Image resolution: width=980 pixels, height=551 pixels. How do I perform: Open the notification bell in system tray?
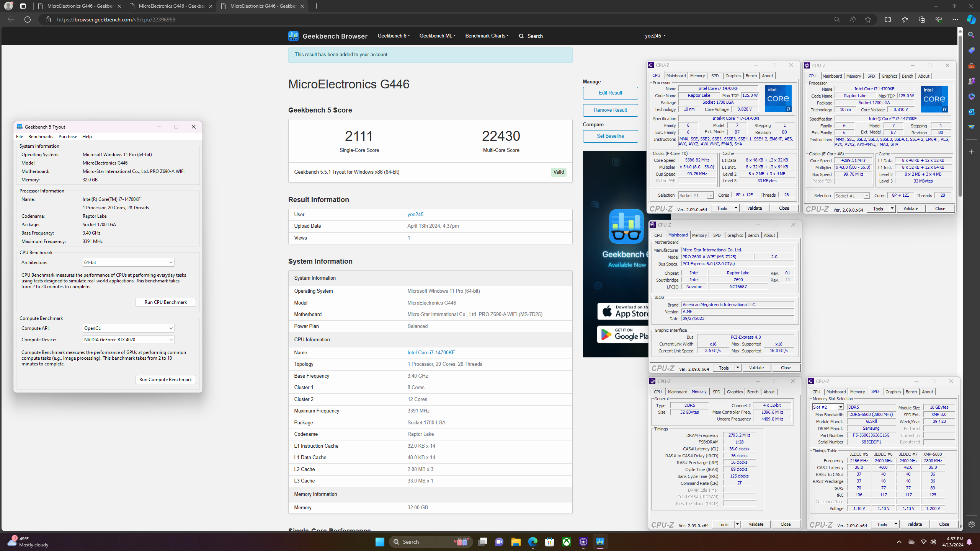click(x=969, y=542)
